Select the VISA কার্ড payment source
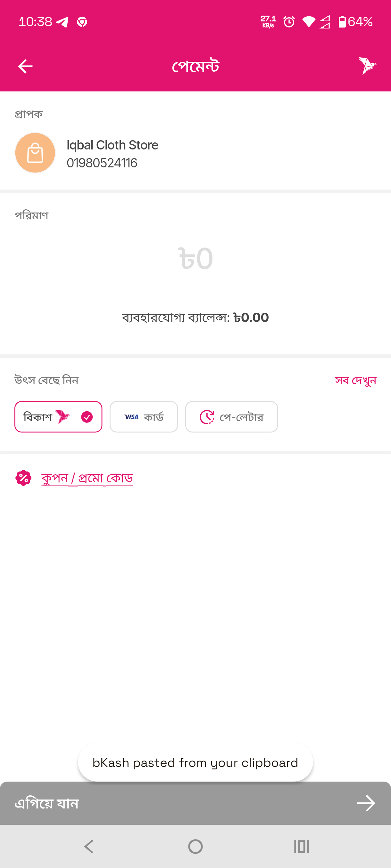 144,417
